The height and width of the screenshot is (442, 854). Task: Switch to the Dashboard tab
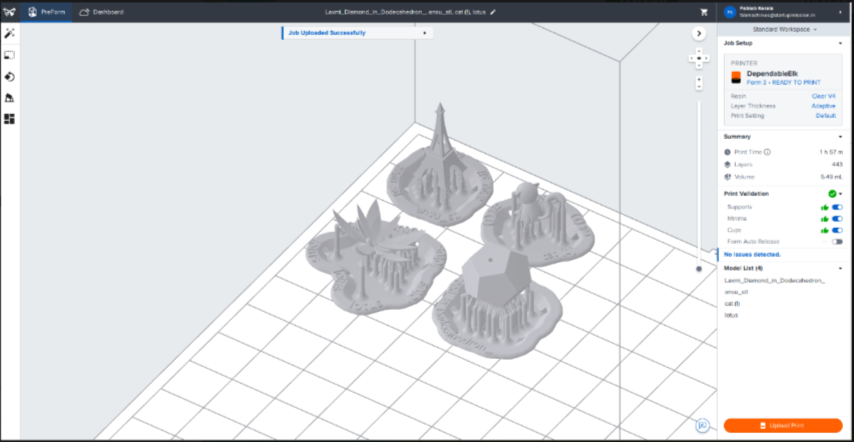pos(101,12)
